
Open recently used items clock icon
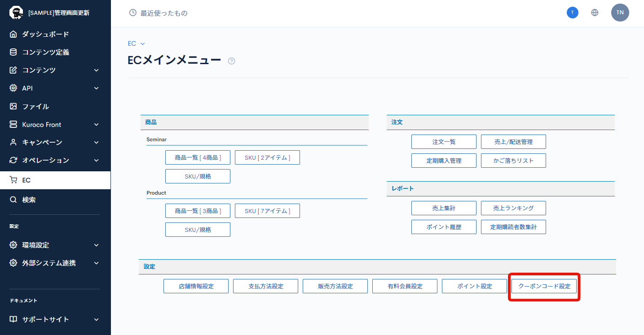point(133,13)
